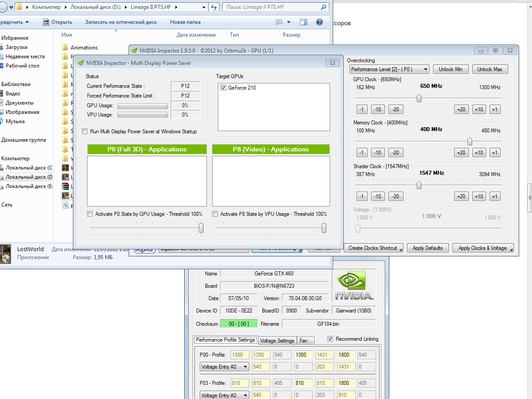Image resolution: width=532 pixels, height=399 pixels.
Task: Click the GPU Clock slider thumb
Action: tap(419, 98)
